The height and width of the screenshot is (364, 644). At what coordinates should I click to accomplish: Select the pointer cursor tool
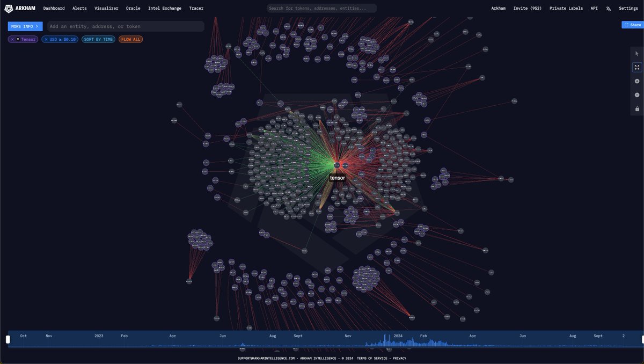coord(637,54)
